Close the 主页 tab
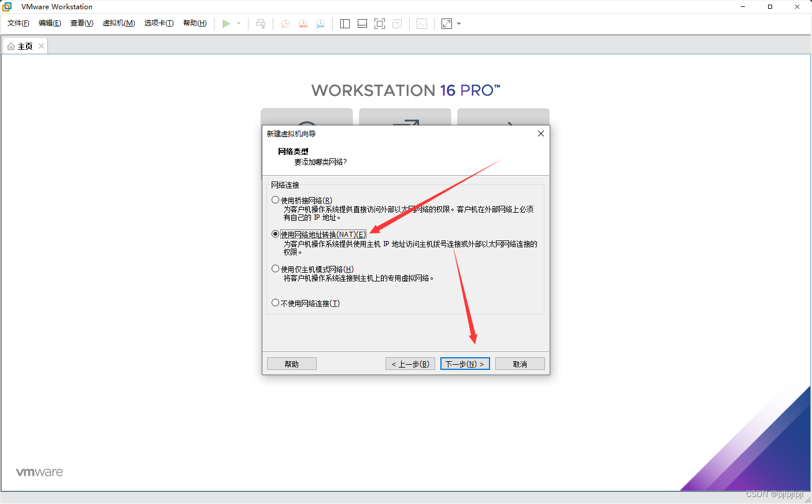812x504 pixels. click(41, 46)
